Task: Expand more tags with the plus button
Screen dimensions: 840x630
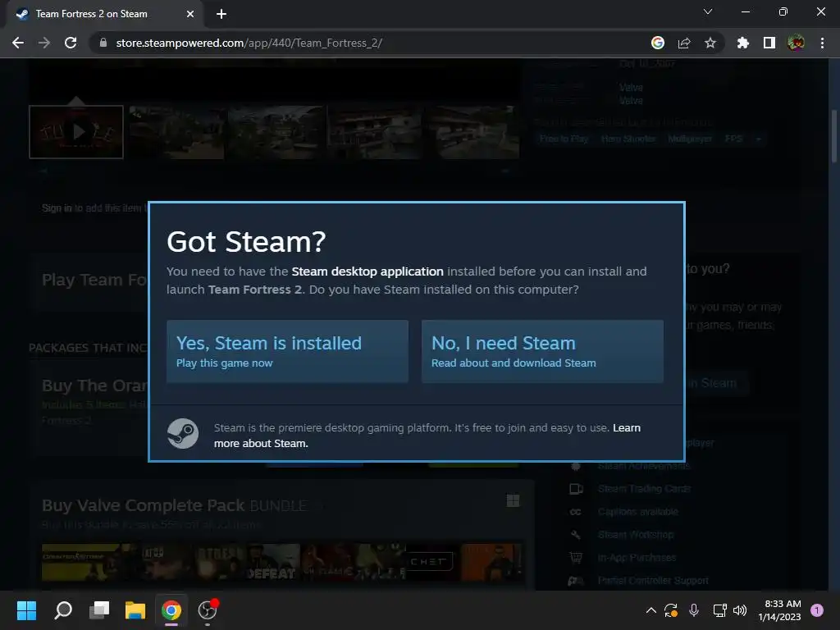Action: (758, 139)
